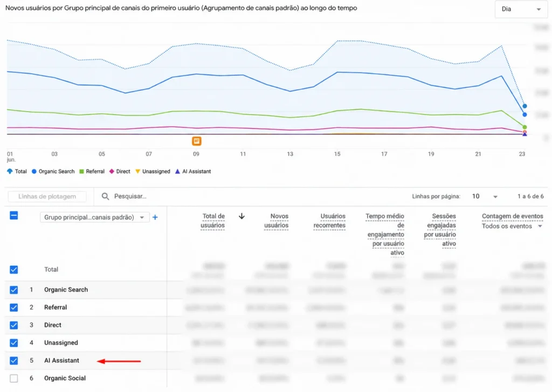Click the Total row label in table

[x=51, y=270]
